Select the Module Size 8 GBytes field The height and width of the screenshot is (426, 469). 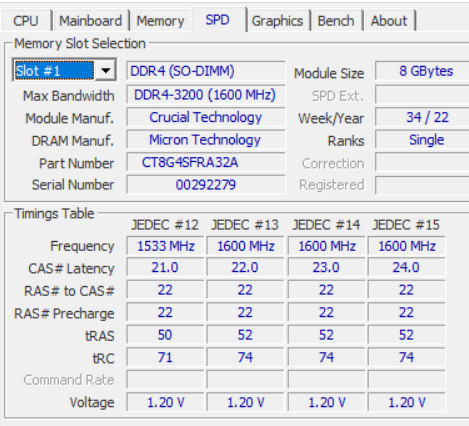click(422, 71)
